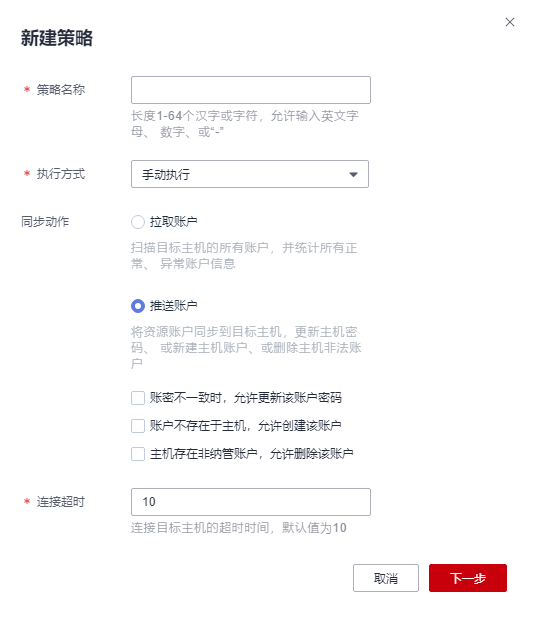Screen dimensions: 534x622
Task: Close the 新建策略 dialog with the X icon
Action: [x=509, y=22]
